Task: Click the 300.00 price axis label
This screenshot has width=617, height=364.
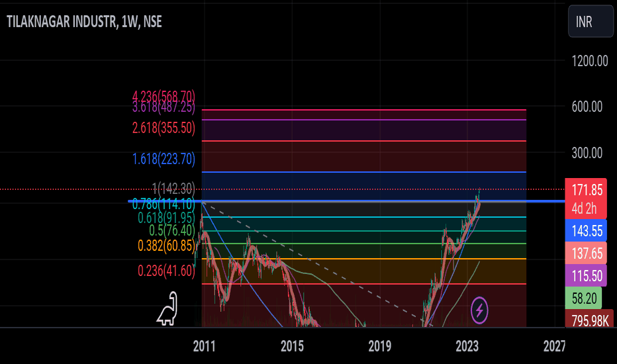Action: pyautogui.click(x=587, y=153)
